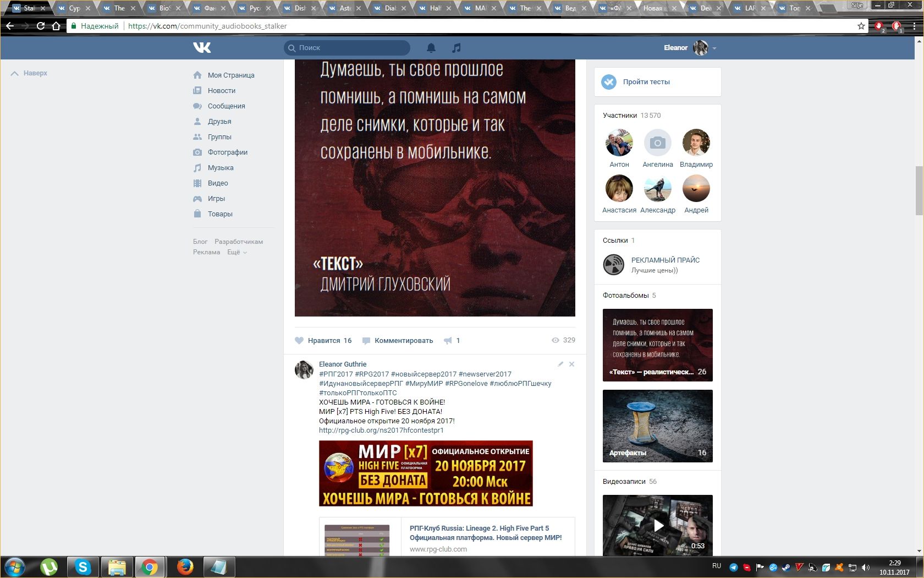Open the VK logo home link
This screenshot has width=924, height=578.
202,48
